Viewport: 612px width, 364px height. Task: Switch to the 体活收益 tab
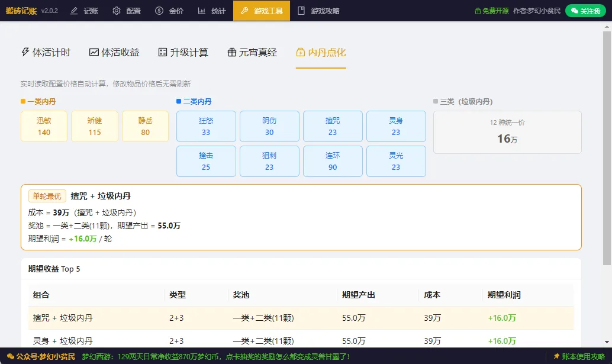tap(114, 52)
